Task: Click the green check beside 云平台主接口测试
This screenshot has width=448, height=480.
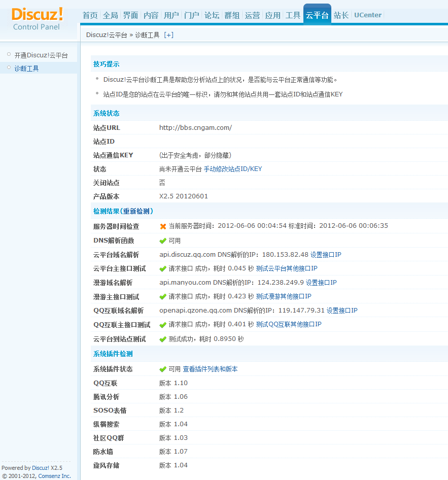Action: tap(163, 269)
